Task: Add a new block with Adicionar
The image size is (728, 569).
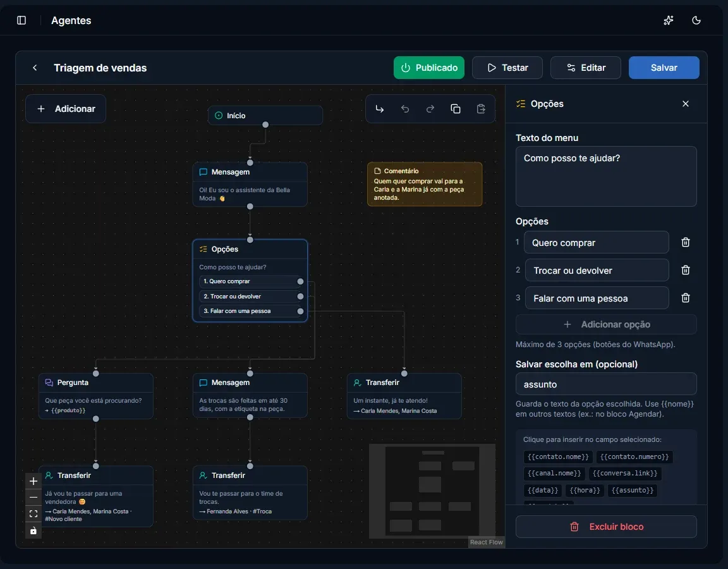Action: tap(66, 109)
